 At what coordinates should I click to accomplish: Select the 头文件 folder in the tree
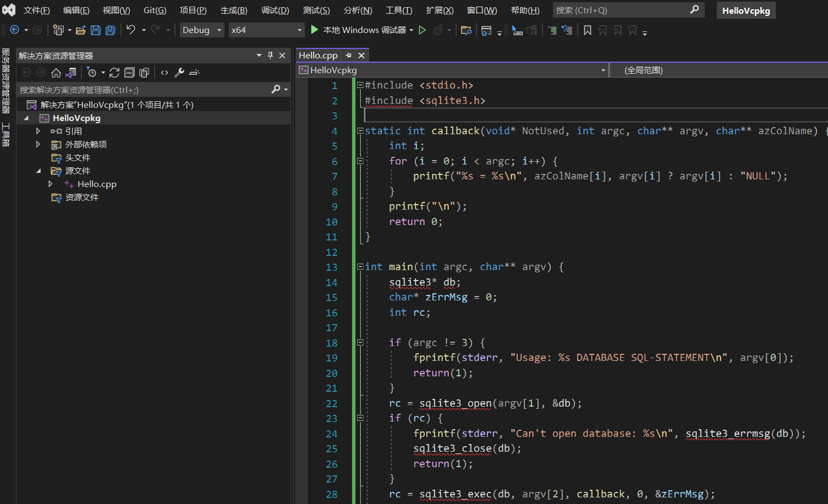(78, 158)
